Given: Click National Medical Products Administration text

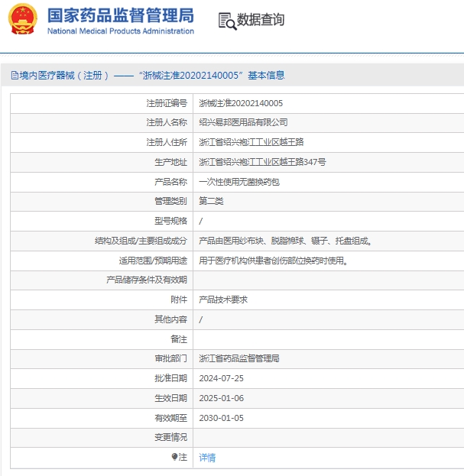Looking at the screenshot, I should tap(121, 31).
